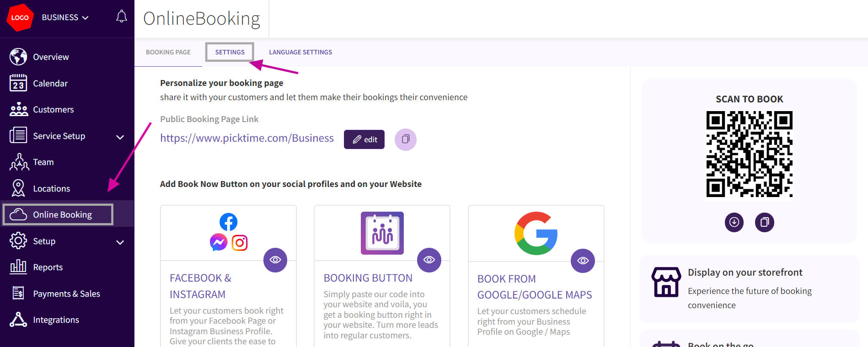Screen dimensions: 868x347
Task: Preview the Booking Button option
Action: point(429,260)
